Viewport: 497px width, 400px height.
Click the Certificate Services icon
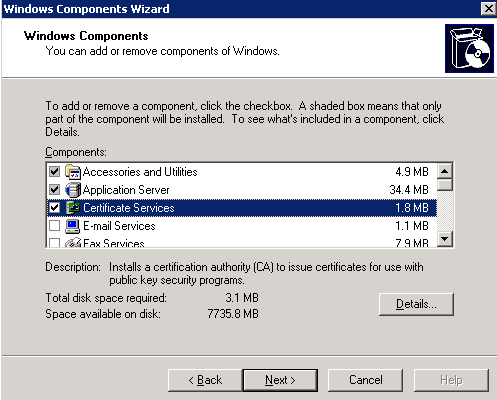coord(73,208)
